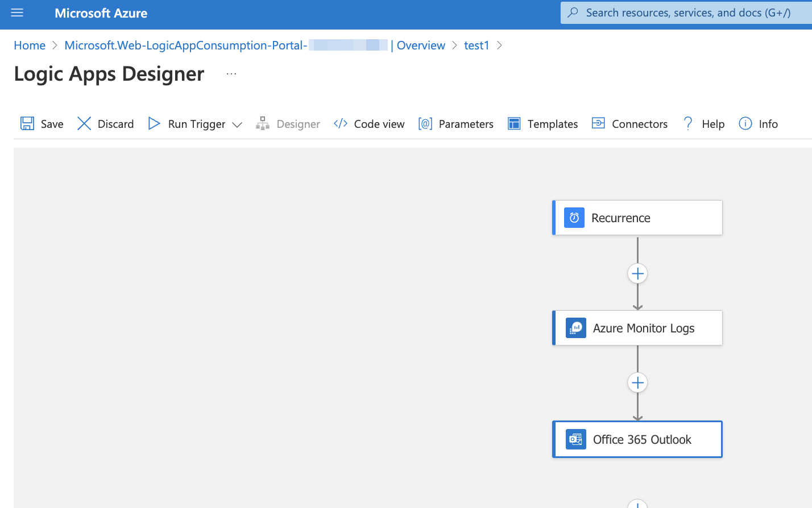Click the Connectors icon

(x=598, y=123)
